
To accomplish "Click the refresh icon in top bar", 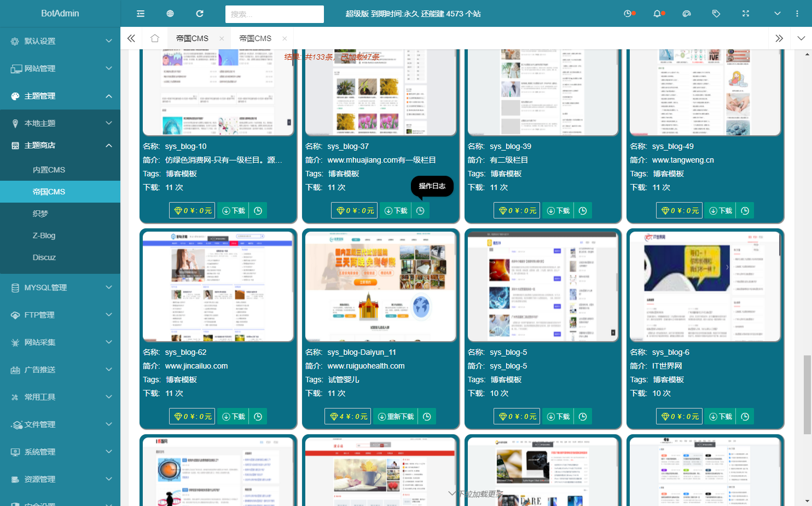I will 200,14.
